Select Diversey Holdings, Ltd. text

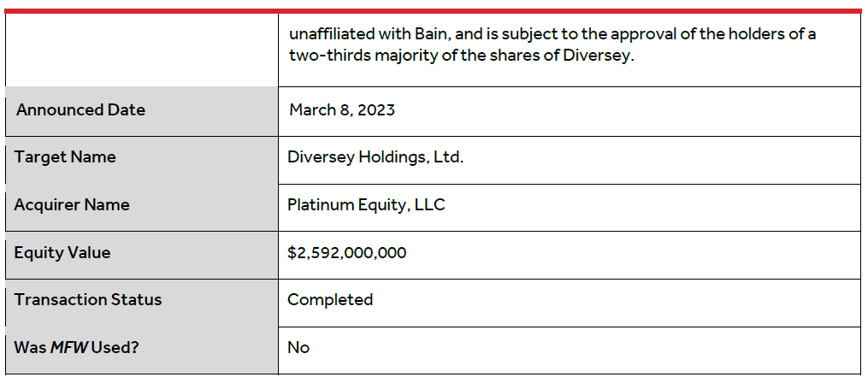tap(375, 157)
